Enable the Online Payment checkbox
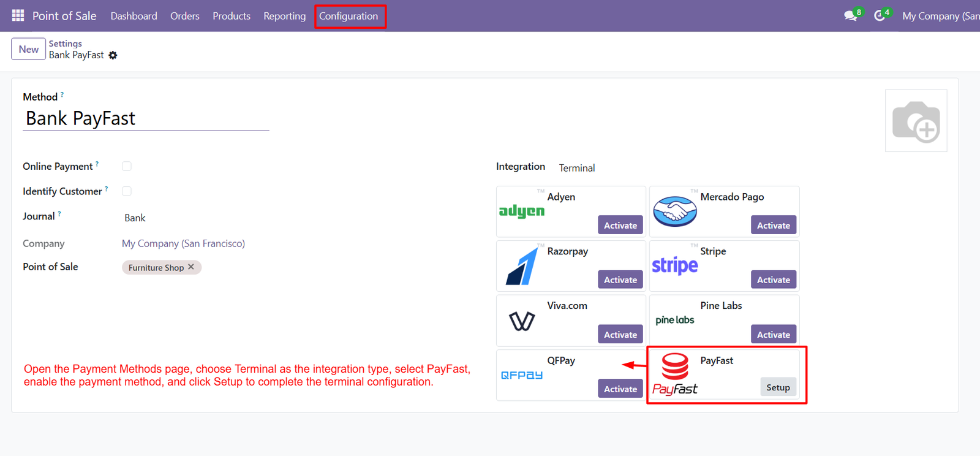 (x=127, y=166)
